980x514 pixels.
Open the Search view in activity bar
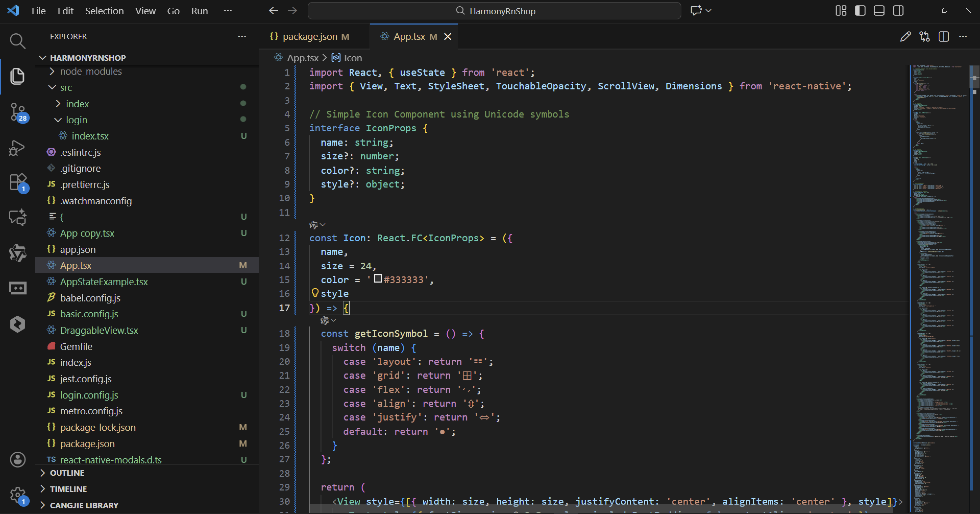tap(17, 41)
